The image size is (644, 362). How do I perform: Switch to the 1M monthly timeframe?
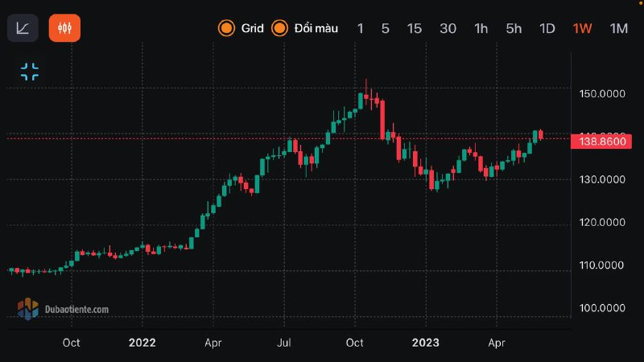tap(618, 29)
